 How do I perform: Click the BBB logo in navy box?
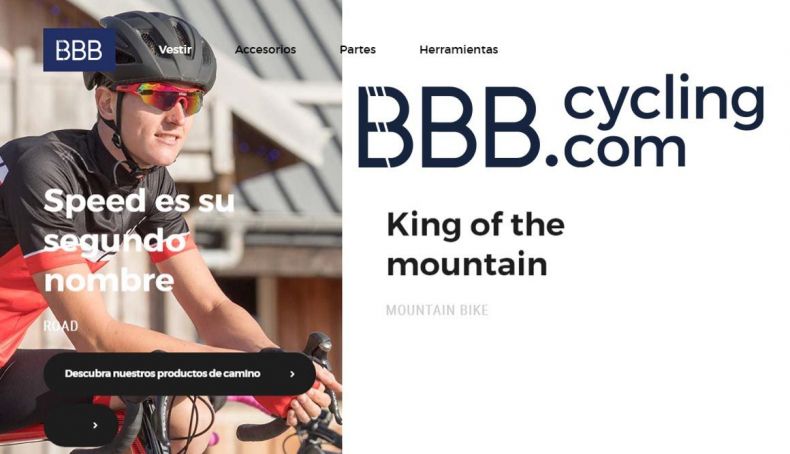coord(79,49)
